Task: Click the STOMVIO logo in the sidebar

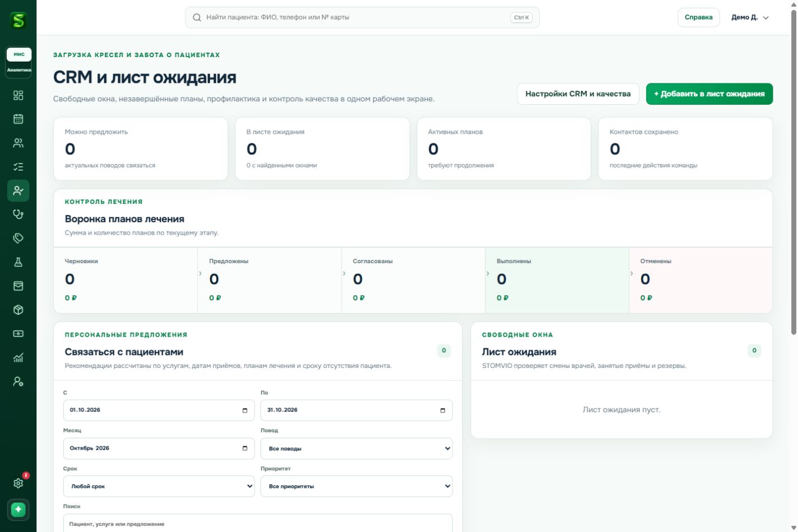Action: [18, 21]
